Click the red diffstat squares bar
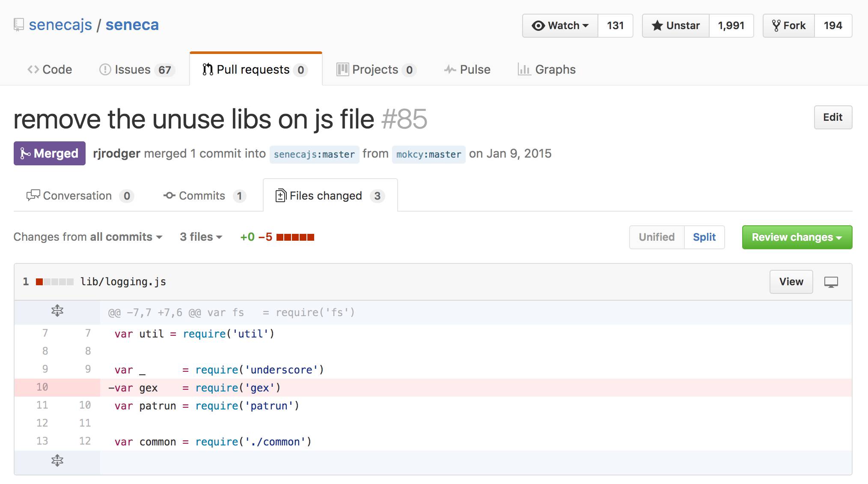Screen dimensions: 868x484 295,237
